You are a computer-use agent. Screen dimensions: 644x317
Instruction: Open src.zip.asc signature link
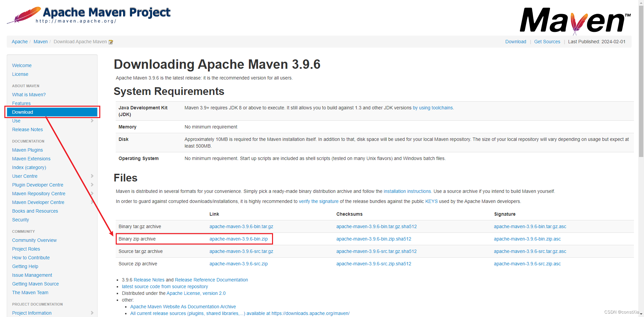tap(527, 264)
